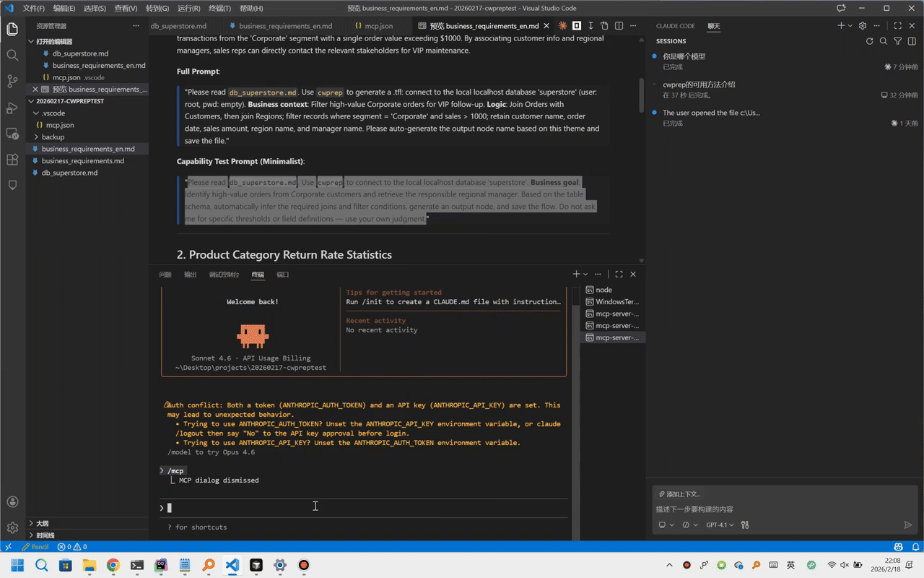Open Windows Start menu
The height and width of the screenshot is (578, 924).
17,565
